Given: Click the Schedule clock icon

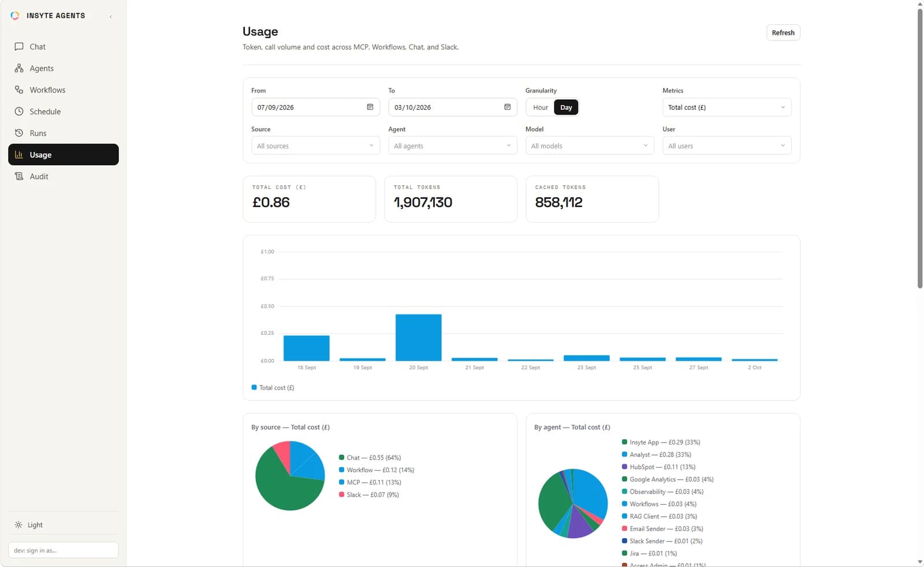Looking at the screenshot, I should tap(19, 112).
